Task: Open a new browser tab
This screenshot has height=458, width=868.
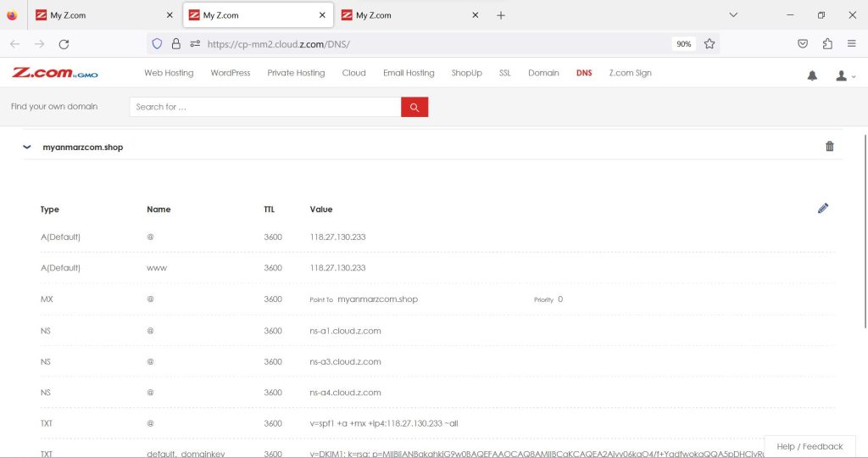Action: 501,15
